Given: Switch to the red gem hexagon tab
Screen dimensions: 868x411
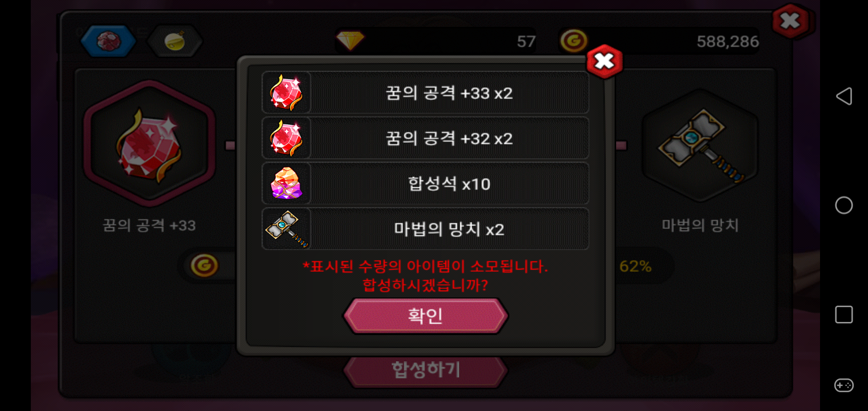Looking at the screenshot, I should point(108,41).
